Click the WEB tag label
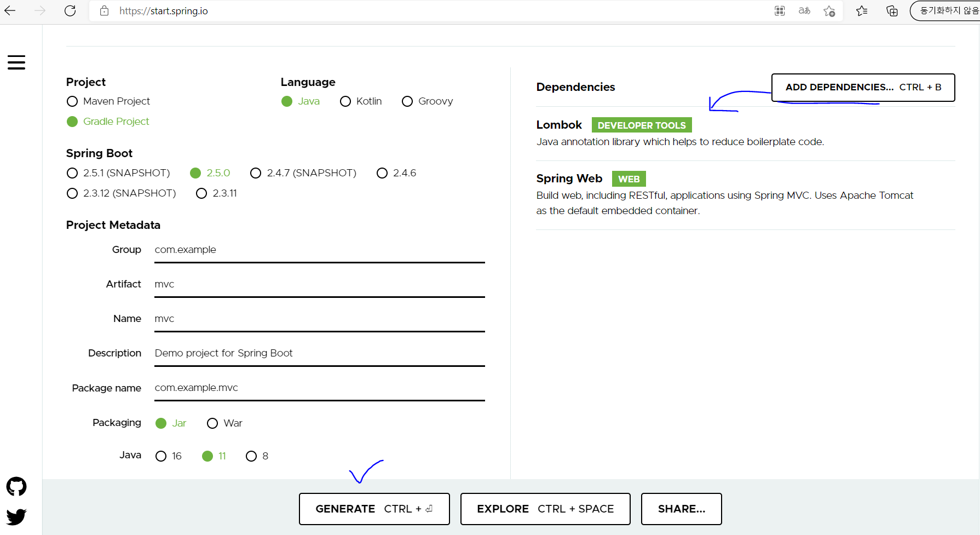 click(x=629, y=179)
